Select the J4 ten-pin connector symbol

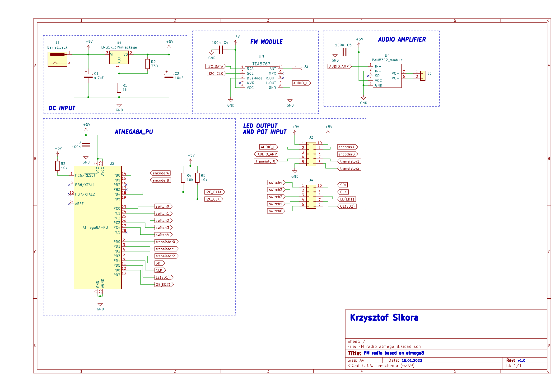(x=311, y=197)
